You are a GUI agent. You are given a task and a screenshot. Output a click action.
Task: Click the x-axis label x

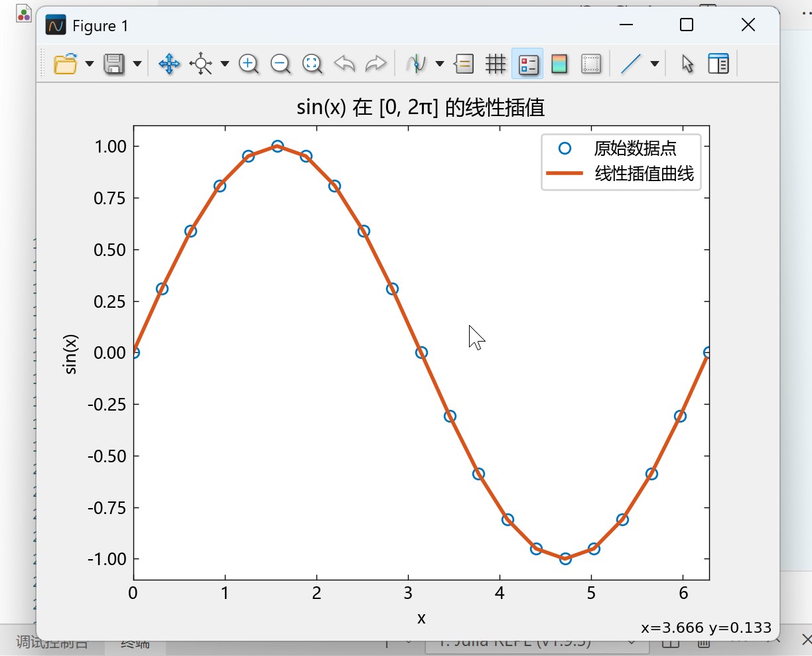coord(421,618)
